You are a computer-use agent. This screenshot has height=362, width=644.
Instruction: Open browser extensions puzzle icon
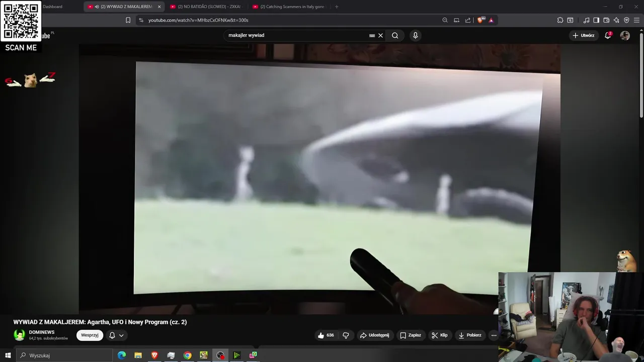[560, 20]
